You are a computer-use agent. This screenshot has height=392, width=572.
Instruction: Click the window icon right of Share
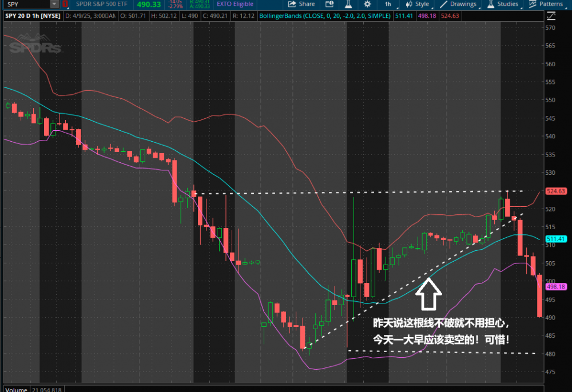pyautogui.click(x=328, y=4)
